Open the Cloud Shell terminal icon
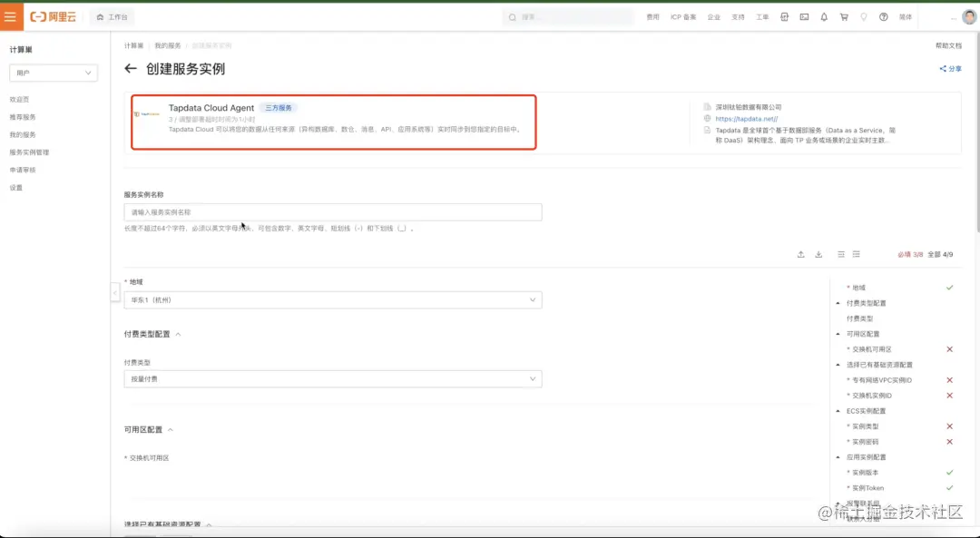 (x=804, y=17)
